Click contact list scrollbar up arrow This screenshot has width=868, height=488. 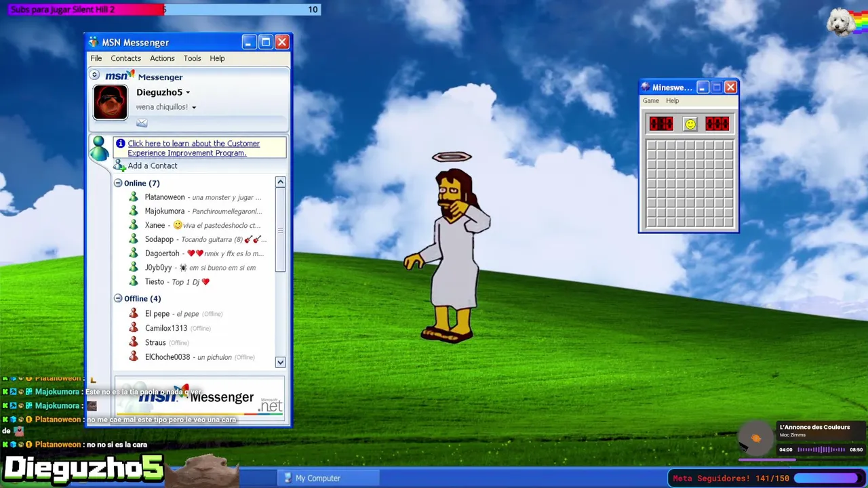pos(280,182)
